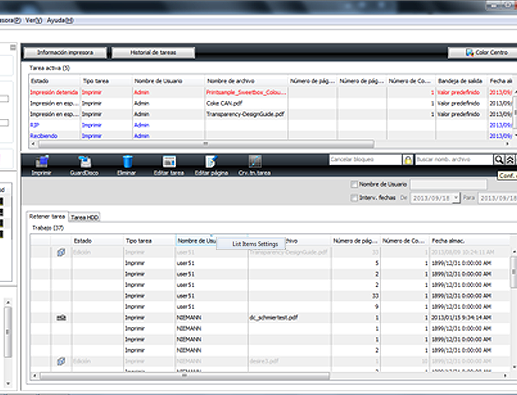
Task: Click the Cancelar bloqueo input field
Action: point(365,160)
